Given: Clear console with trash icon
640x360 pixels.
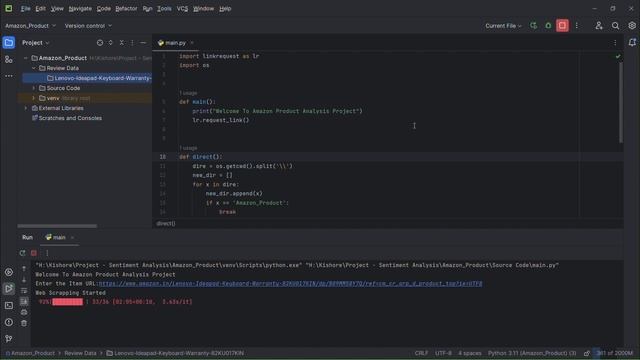Looking at the screenshot, I should click(x=24, y=323).
